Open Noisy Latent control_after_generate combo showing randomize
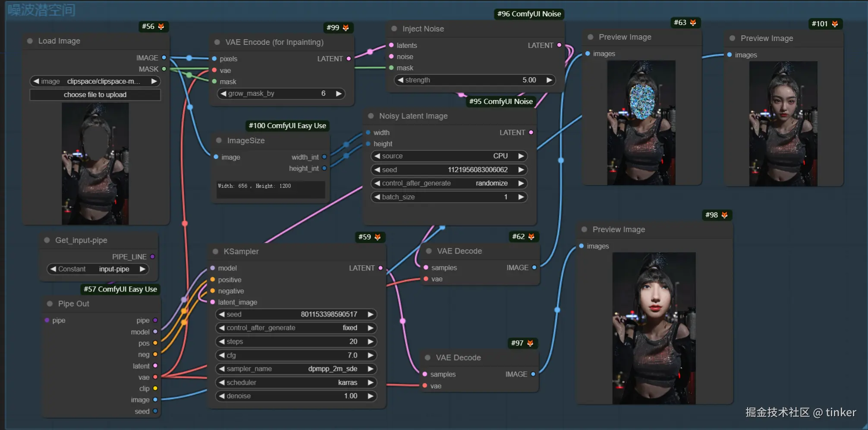The width and height of the screenshot is (868, 430). click(449, 183)
